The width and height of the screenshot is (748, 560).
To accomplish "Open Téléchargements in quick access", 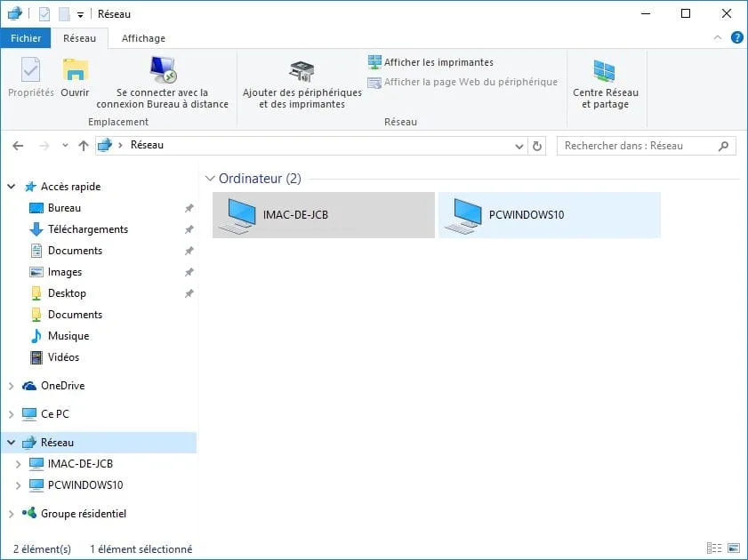I will click(x=88, y=229).
